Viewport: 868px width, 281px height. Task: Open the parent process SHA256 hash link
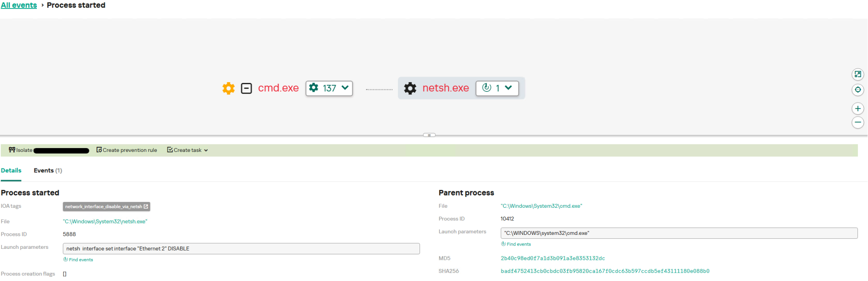605,271
